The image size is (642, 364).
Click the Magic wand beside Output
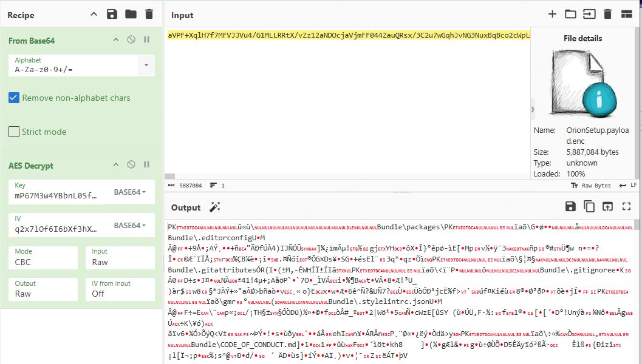point(214,207)
